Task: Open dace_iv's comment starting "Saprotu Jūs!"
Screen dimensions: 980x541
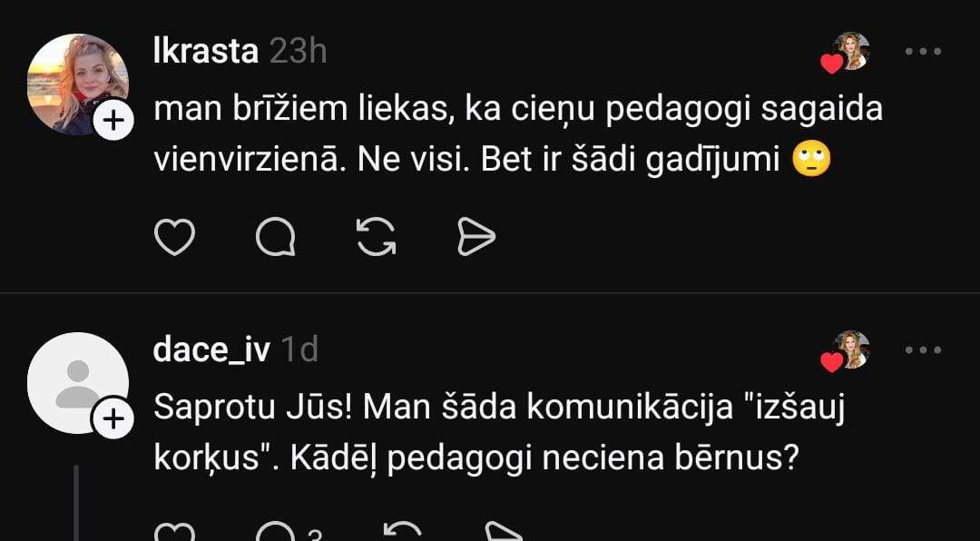Action: (499, 433)
